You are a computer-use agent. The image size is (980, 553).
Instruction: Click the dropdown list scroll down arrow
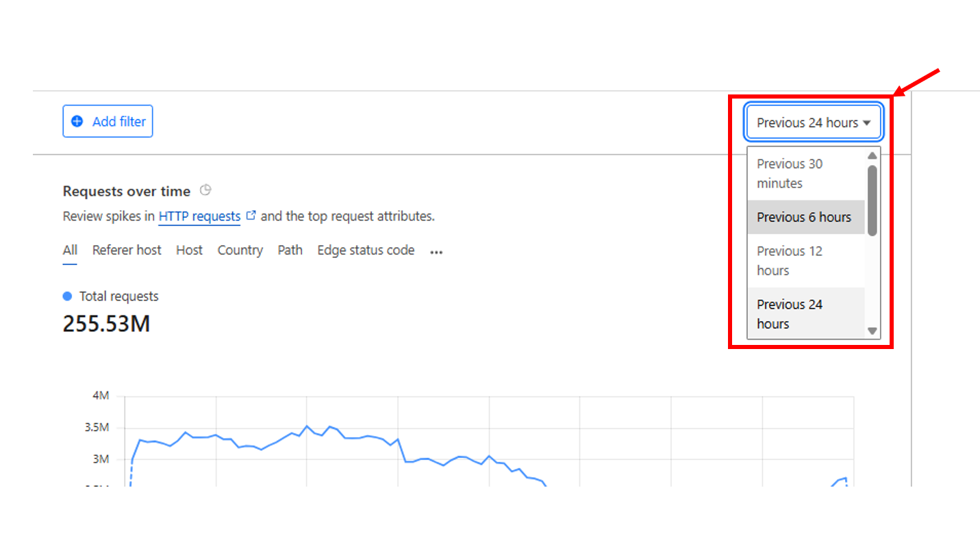872,331
